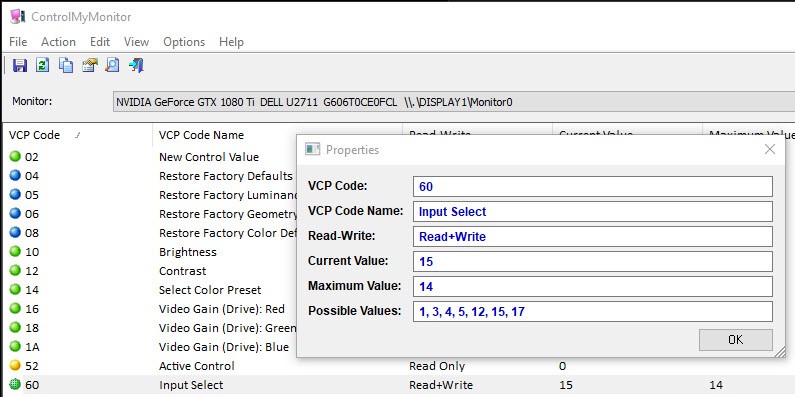
Task: Click the ControlMyMonitor title bar app icon
Action: (x=17, y=17)
